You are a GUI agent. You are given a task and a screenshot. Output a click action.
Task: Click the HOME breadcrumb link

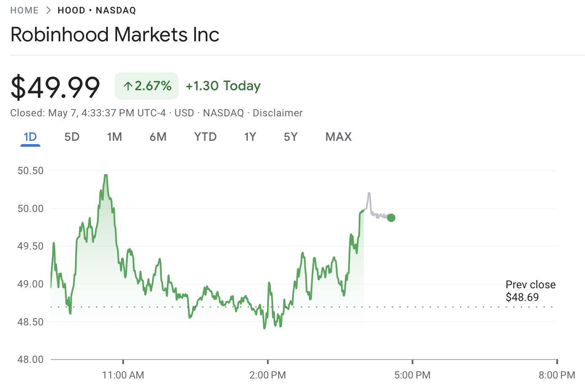[24, 11]
